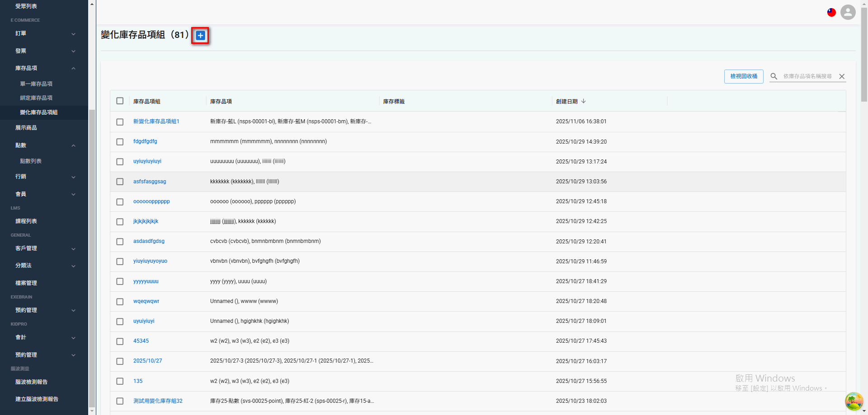Open 腦波檢測報告 in the sidebar

(x=31, y=382)
